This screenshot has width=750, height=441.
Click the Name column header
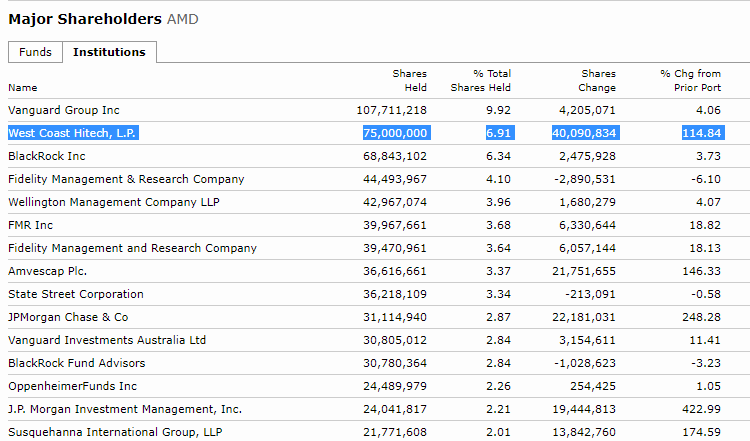[x=23, y=88]
